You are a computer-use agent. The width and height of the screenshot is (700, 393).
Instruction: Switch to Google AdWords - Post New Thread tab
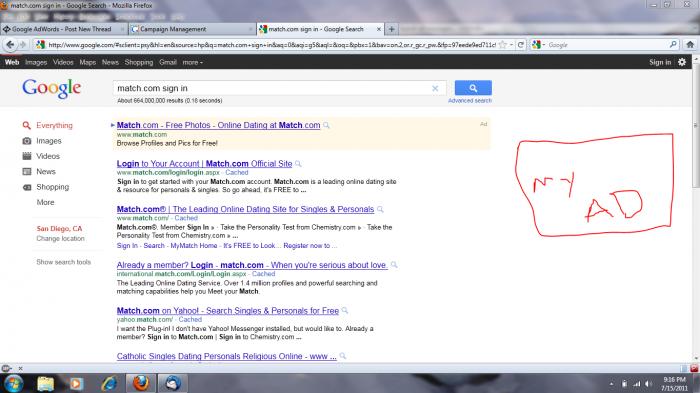[63, 29]
